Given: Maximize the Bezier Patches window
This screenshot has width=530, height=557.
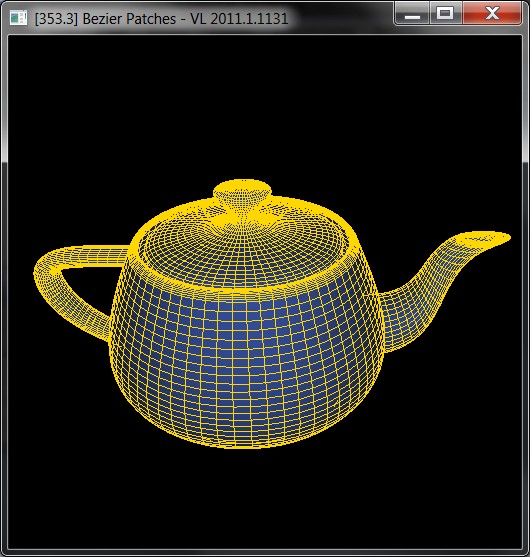Looking at the screenshot, I should tap(445, 13).
